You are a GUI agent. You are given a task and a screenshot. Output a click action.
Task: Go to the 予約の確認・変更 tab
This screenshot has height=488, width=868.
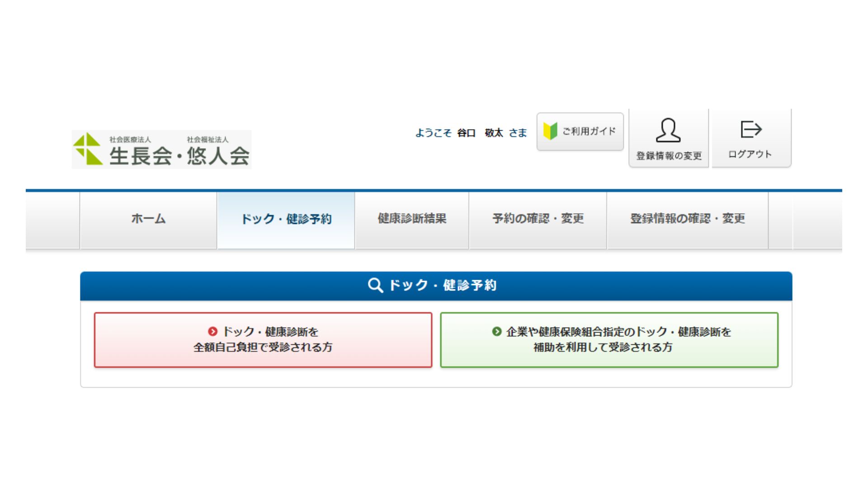(x=538, y=219)
